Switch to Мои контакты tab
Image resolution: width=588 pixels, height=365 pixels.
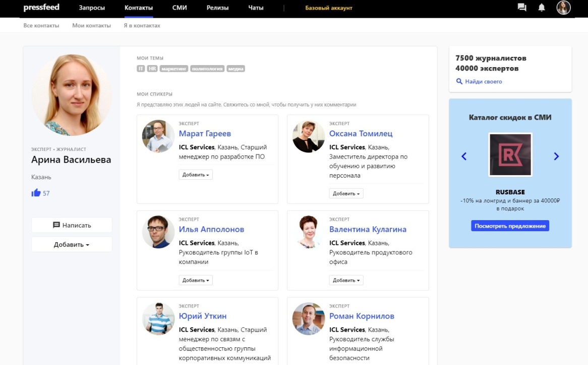tap(91, 25)
